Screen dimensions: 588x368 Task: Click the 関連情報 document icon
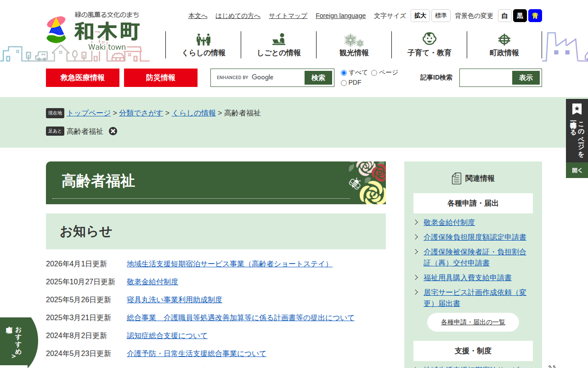click(456, 178)
